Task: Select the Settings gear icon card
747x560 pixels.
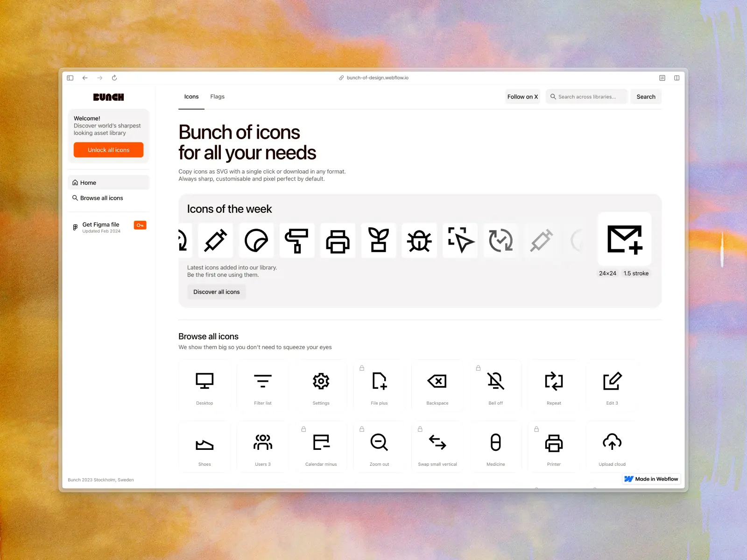Action: pyautogui.click(x=321, y=385)
